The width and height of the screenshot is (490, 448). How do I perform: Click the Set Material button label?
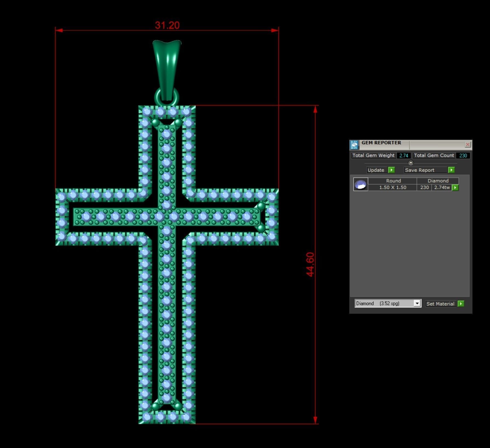pyautogui.click(x=440, y=304)
